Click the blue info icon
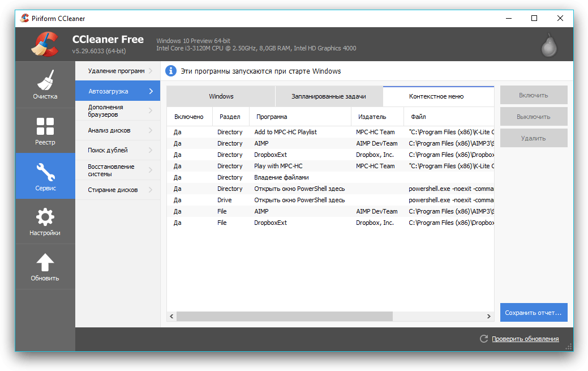588x371 pixels. point(171,71)
